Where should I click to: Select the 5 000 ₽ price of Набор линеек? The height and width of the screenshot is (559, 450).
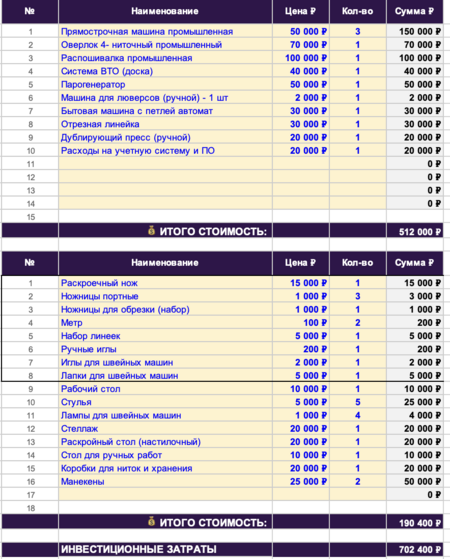301,335
